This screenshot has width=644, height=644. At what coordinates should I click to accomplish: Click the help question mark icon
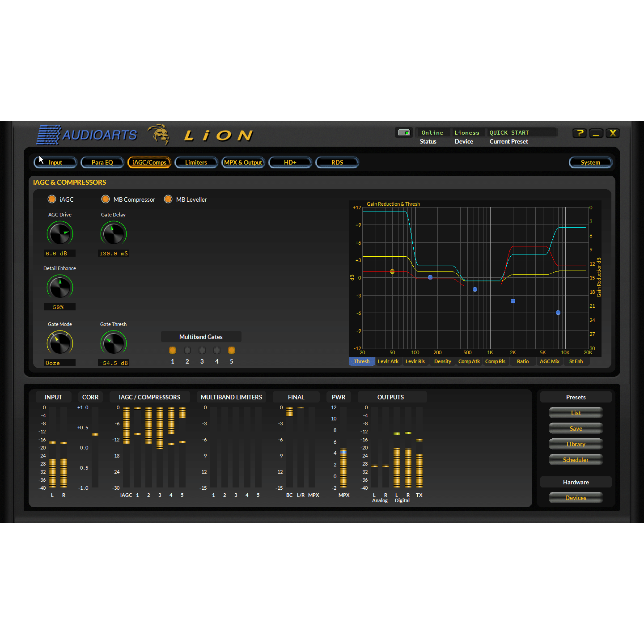tap(580, 133)
